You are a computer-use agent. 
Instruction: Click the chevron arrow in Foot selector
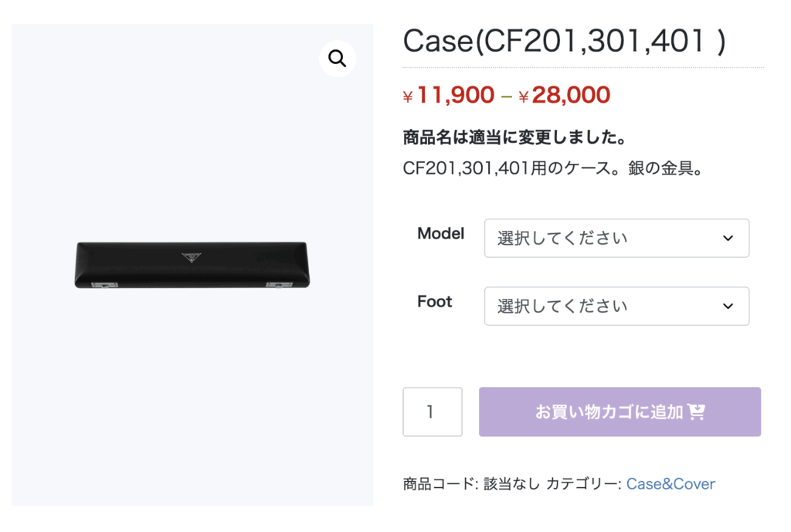(728, 306)
